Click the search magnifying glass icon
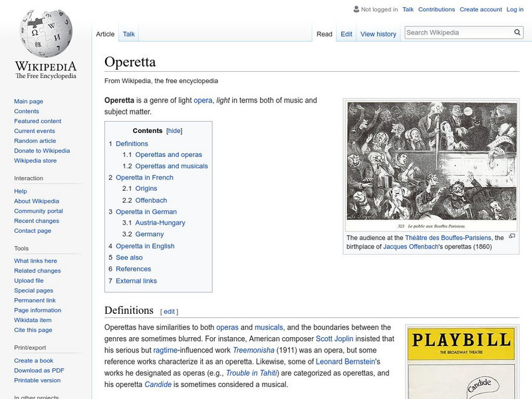 click(517, 31)
